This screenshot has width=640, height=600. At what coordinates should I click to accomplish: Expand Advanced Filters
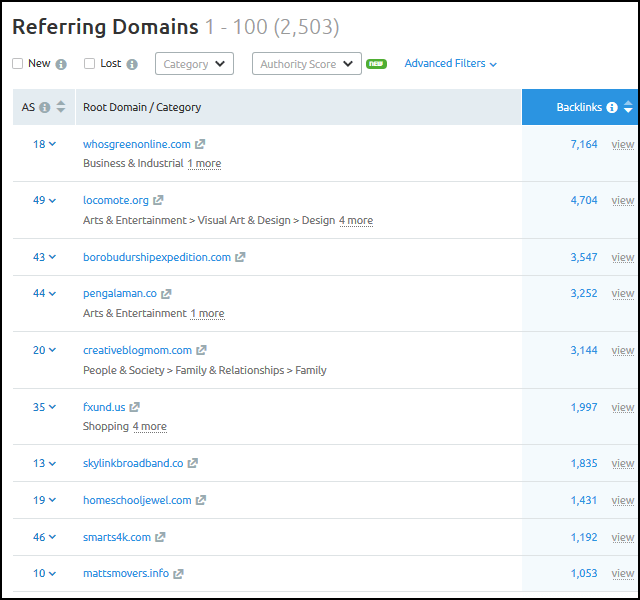451,63
